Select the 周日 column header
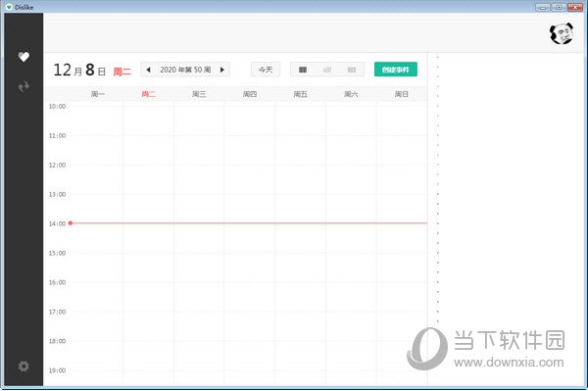 [x=401, y=94]
